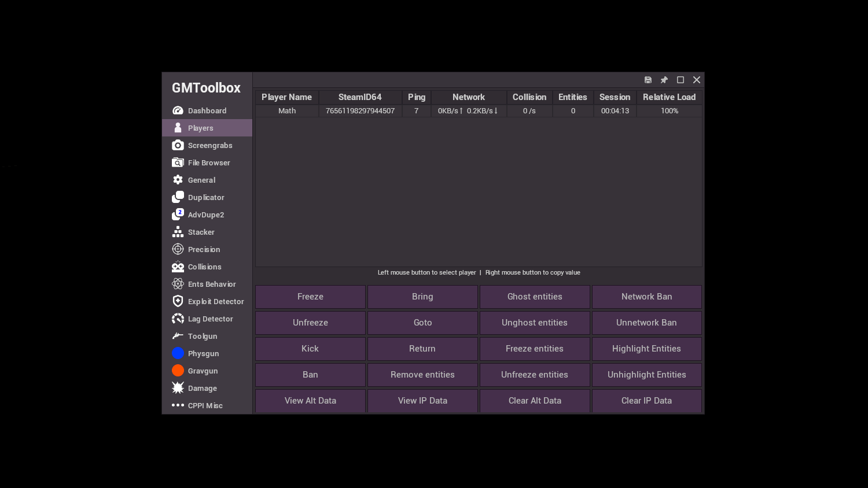Click the session time 00:04:13
Image resolution: width=868 pixels, height=488 pixels.
[615, 111]
